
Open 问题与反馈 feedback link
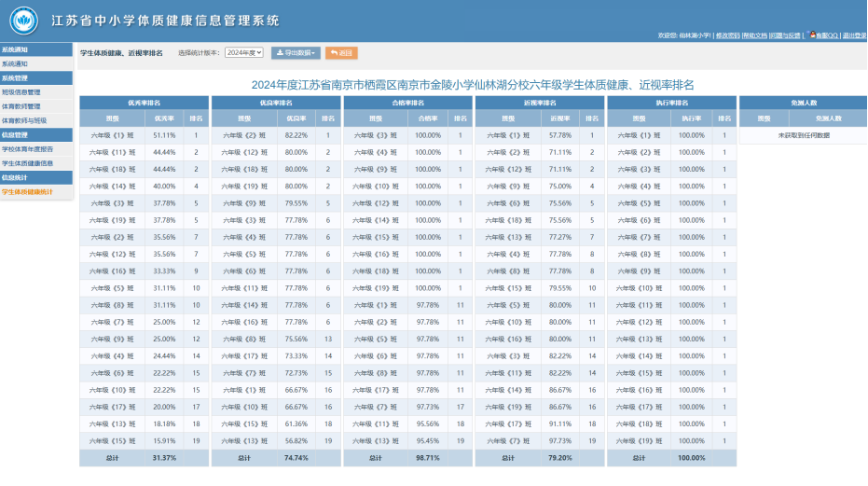786,35
